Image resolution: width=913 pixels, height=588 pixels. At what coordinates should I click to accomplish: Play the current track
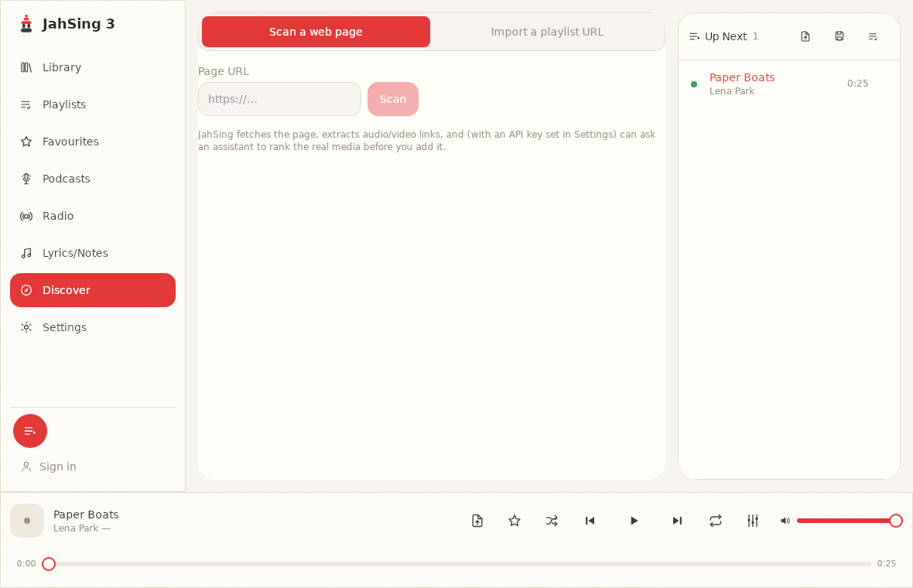point(634,521)
